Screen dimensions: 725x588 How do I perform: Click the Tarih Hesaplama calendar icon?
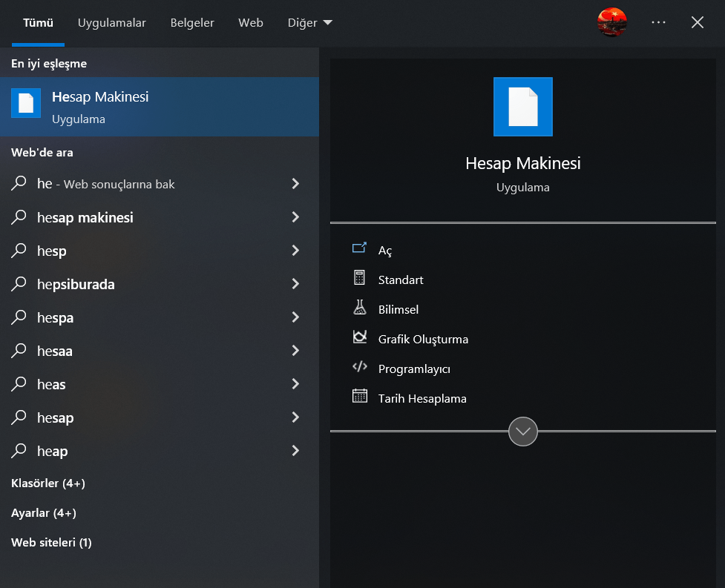pyautogui.click(x=359, y=396)
